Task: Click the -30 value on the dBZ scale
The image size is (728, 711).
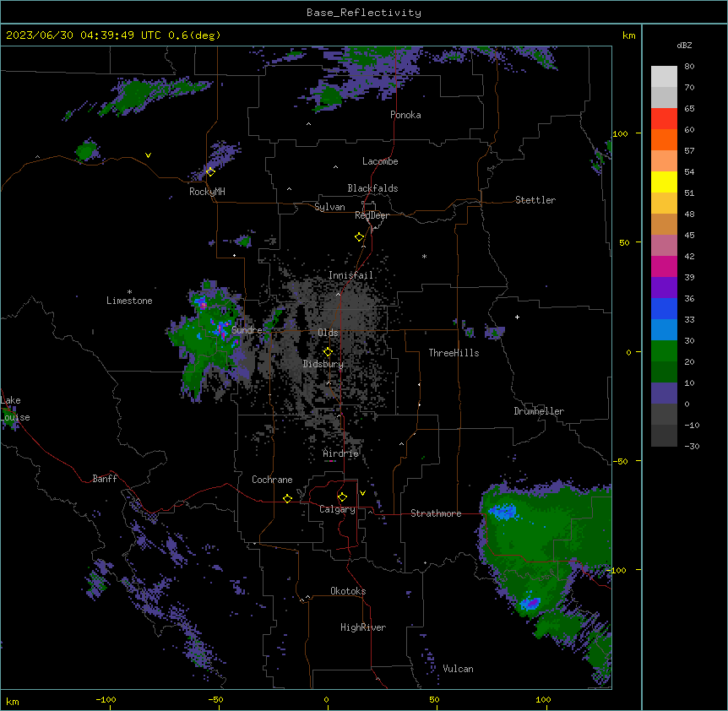Action: (692, 446)
